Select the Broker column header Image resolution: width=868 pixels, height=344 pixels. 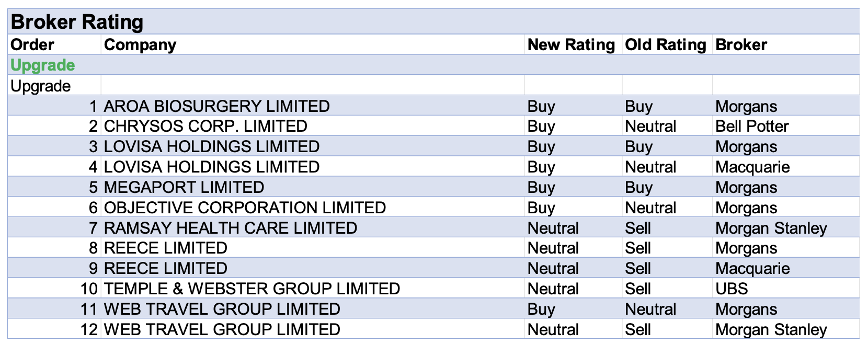click(741, 45)
